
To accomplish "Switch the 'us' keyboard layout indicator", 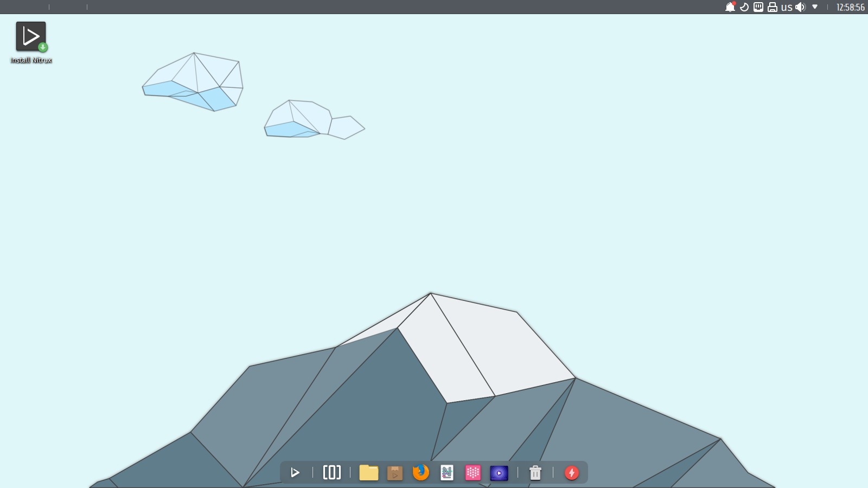I will tap(787, 7).
